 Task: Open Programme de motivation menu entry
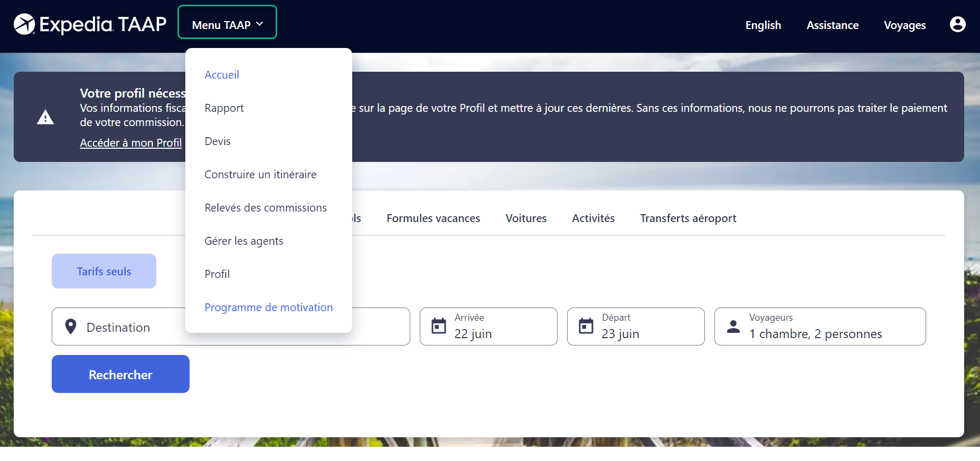[269, 308]
